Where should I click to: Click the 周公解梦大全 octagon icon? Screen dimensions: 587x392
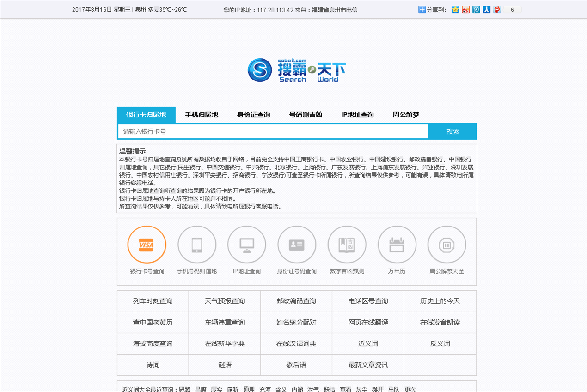(x=446, y=245)
